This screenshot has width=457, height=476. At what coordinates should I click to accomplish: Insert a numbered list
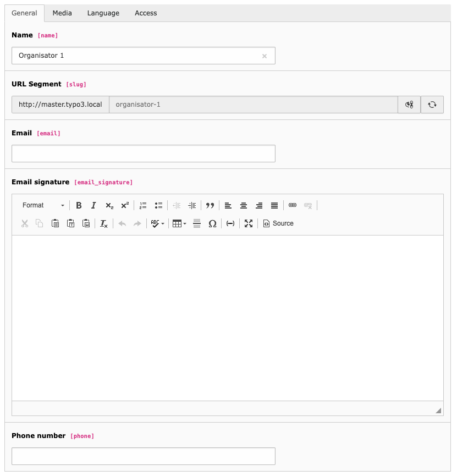pyautogui.click(x=143, y=205)
